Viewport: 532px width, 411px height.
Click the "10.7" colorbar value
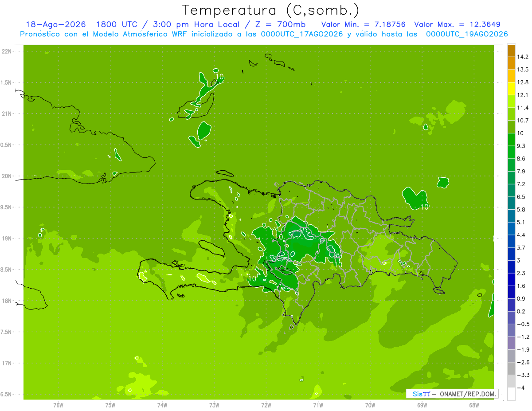[523, 121]
